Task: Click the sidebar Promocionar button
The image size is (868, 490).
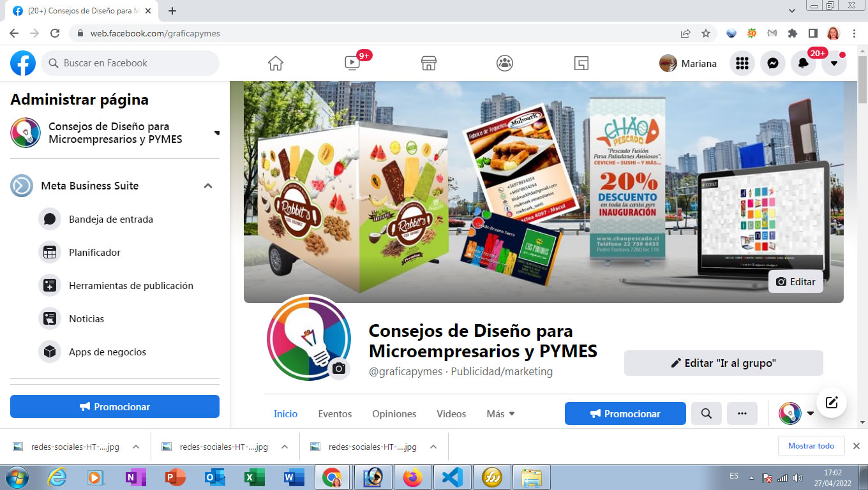Action: (x=115, y=406)
